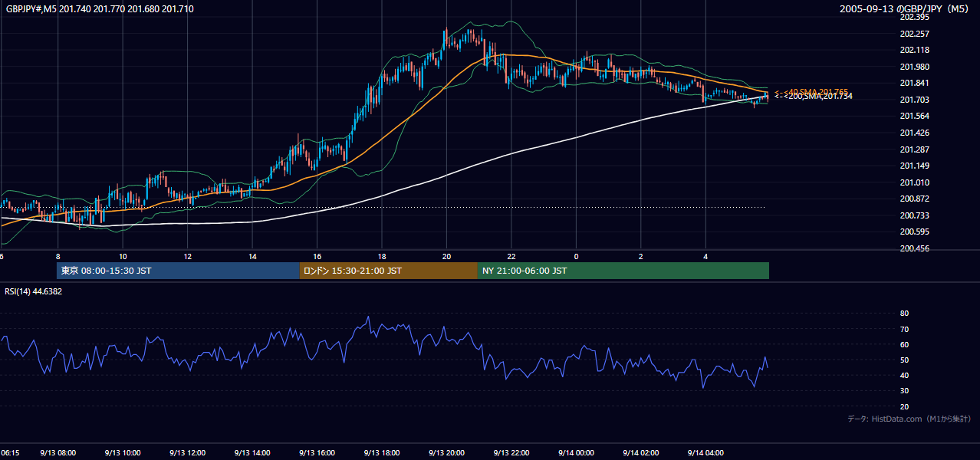The height and width of the screenshot is (460, 980).
Task: Click price axis value 202.257
Action: [914, 34]
